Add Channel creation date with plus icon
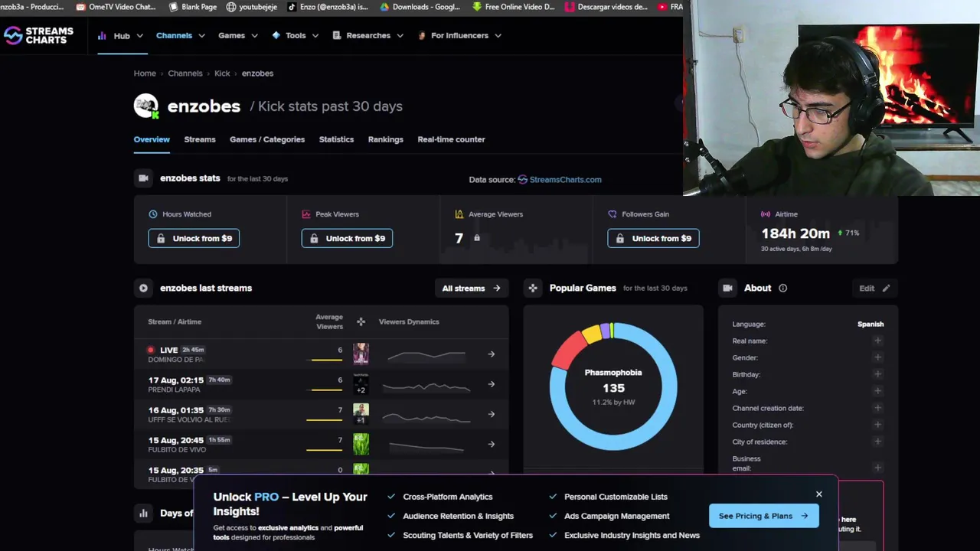 [x=877, y=408]
